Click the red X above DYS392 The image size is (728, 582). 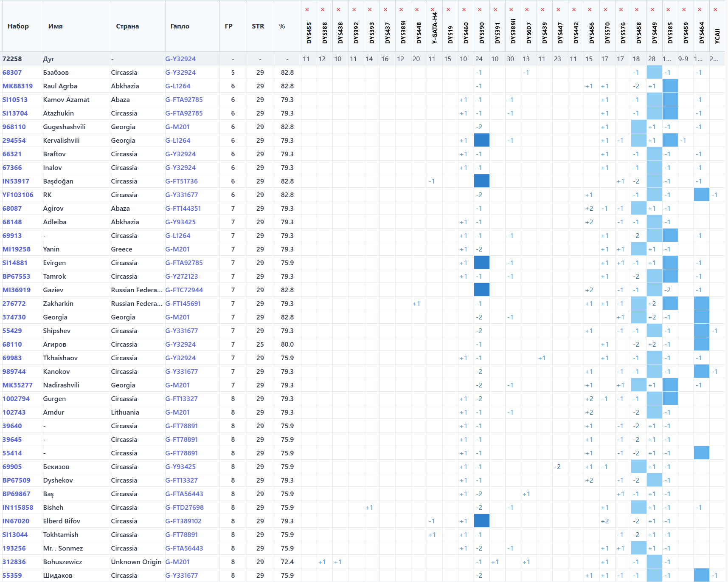coord(354,10)
